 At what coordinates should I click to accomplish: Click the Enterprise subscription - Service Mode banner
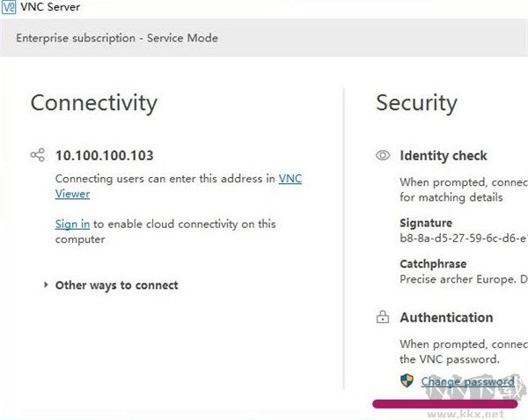pyautogui.click(x=117, y=38)
